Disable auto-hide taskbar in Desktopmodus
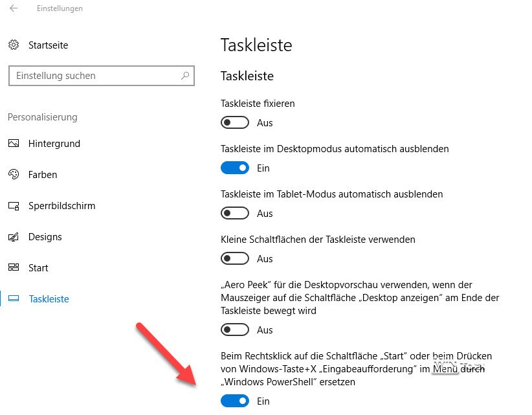Screen dimensions: 532x415 (235, 168)
